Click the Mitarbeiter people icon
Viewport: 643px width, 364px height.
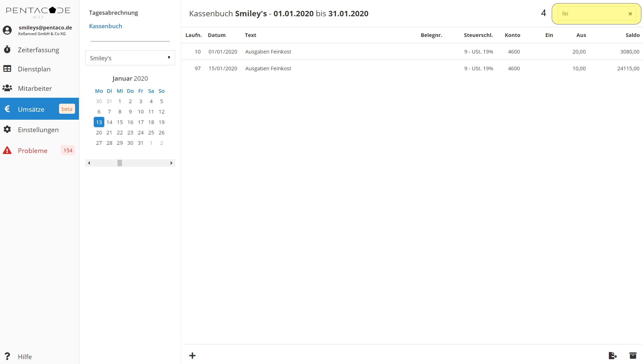[7, 88]
